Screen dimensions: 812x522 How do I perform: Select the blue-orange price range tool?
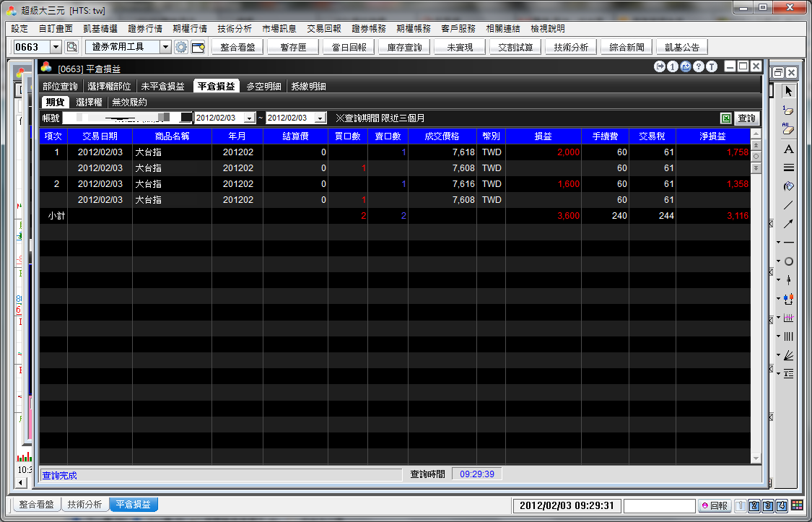[x=789, y=299]
